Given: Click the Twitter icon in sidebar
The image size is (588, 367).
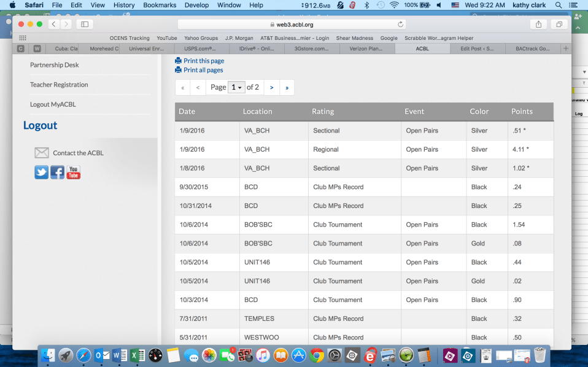Looking at the screenshot, I should [41, 172].
